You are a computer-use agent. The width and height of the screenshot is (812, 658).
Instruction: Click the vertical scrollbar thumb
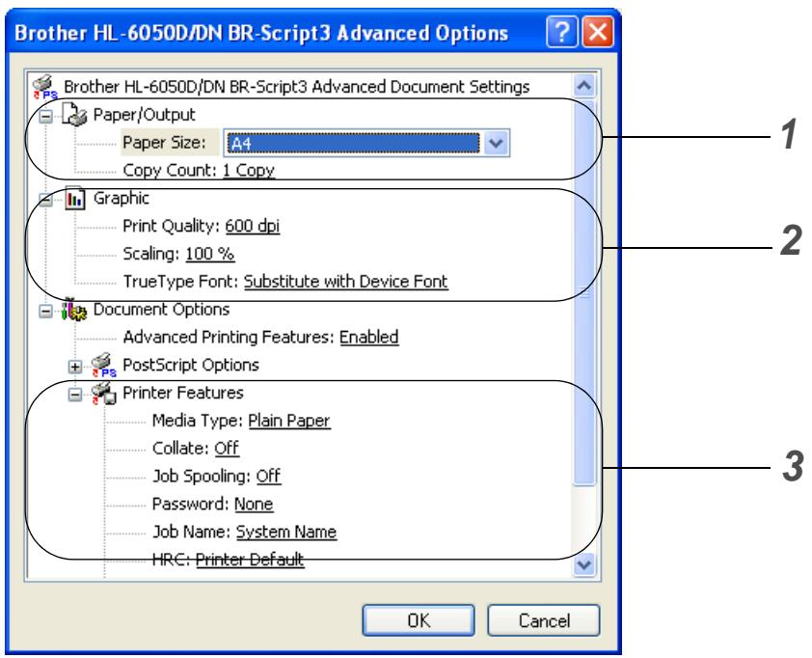[x=584, y=291]
